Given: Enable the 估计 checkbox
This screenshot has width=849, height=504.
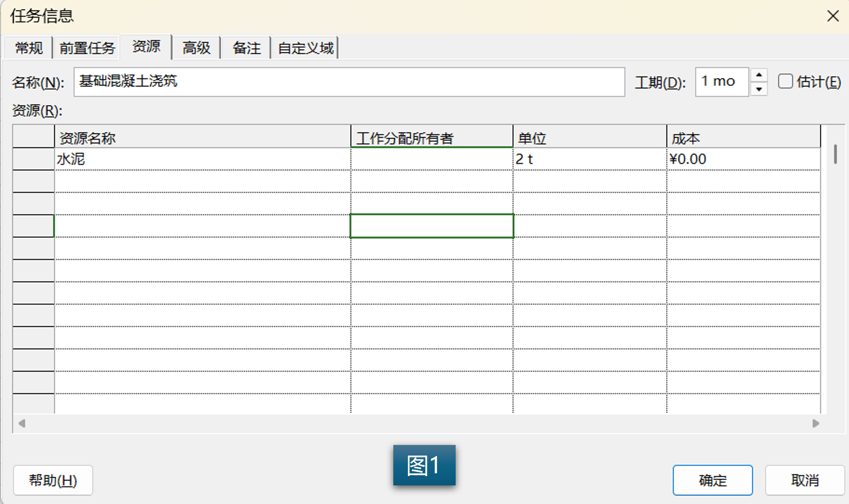Looking at the screenshot, I should click(785, 81).
